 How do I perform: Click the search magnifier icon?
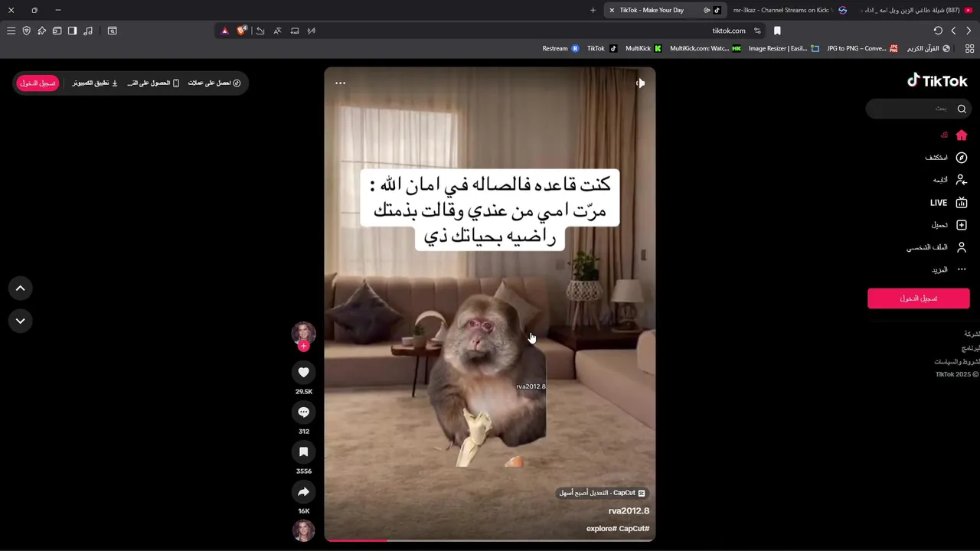[962, 109]
